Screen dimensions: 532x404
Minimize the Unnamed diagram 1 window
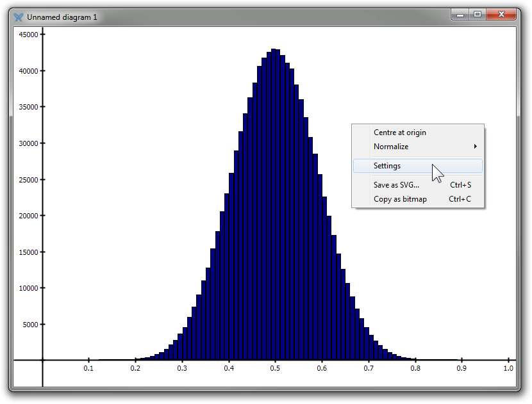click(460, 14)
